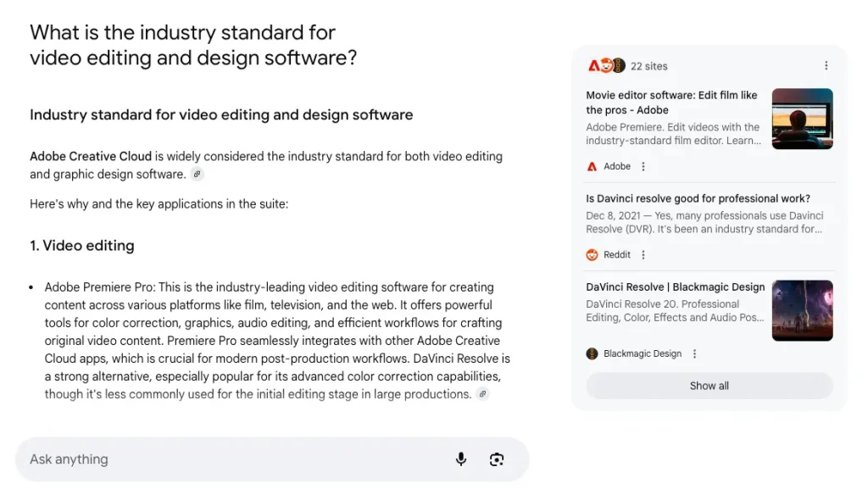Open the camera lens search icon
The height and width of the screenshot is (495, 868).
(x=497, y=459)
